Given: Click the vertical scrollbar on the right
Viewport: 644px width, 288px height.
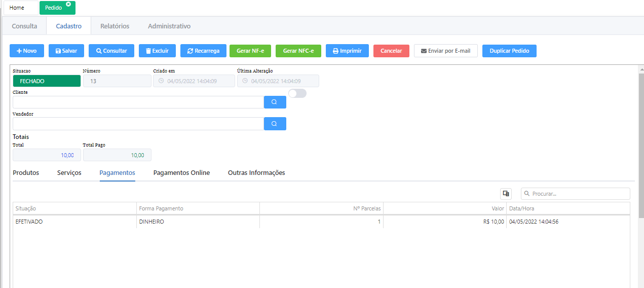Looking at the screenshot, I should coord(640,142).
